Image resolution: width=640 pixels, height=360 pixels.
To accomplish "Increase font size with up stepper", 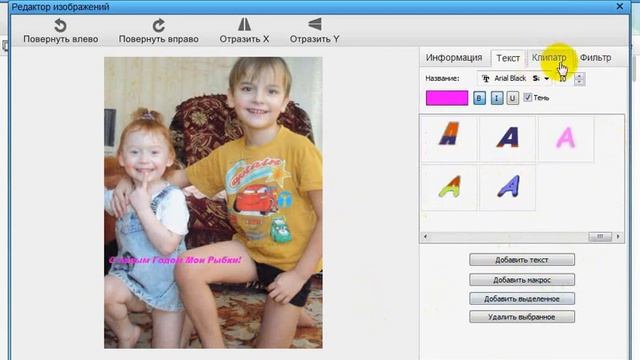I will pyautogui.click(x=579, y=76).
